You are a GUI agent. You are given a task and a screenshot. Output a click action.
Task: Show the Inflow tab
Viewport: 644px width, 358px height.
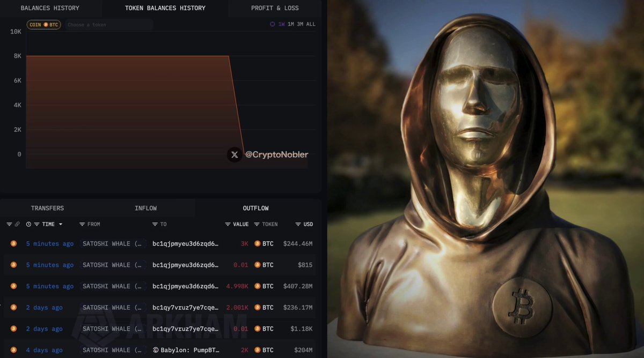pyautogui.click(x=145, y=208)
